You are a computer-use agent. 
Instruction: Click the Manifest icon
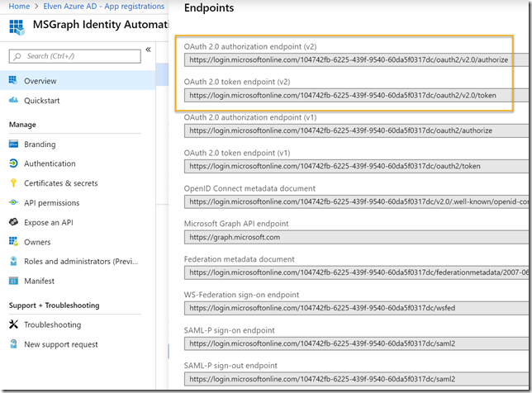pyautogui.click(x=13, y=281)
